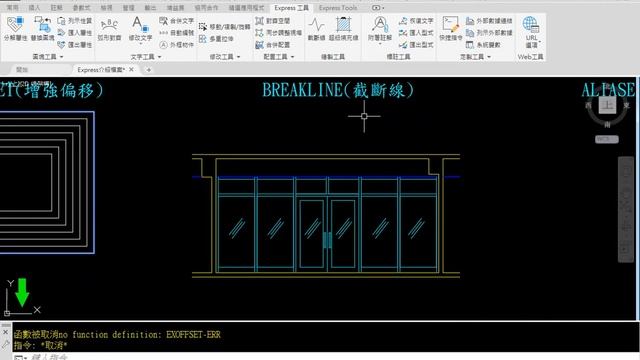Viewport: 640px width, 360px height.
Task: Click the ViewCube top (上) face
Action: pyautogui.click(x=607, y=105)
